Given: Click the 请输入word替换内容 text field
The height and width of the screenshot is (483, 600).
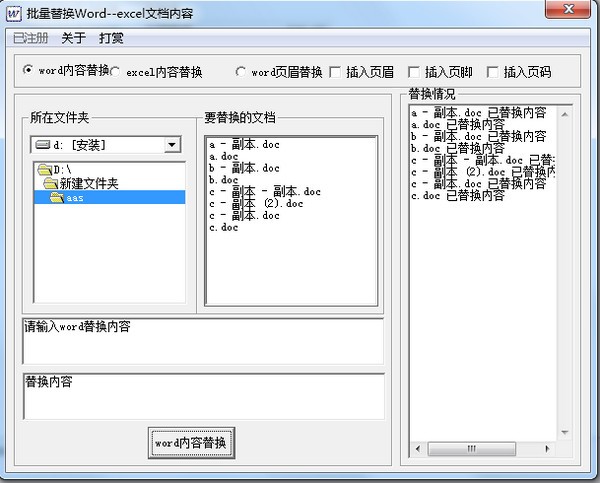Looking at the screenshot, I should coord(202,342).
